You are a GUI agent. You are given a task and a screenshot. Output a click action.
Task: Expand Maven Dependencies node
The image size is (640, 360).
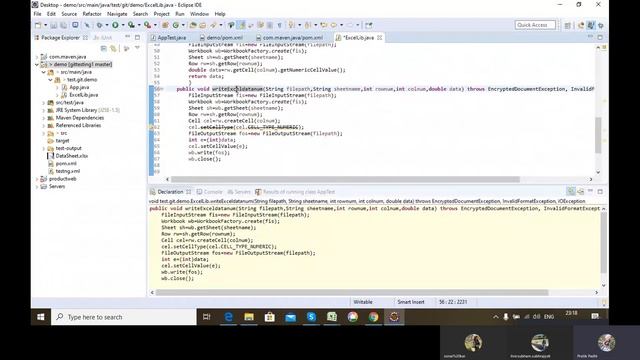coord(44,118)
